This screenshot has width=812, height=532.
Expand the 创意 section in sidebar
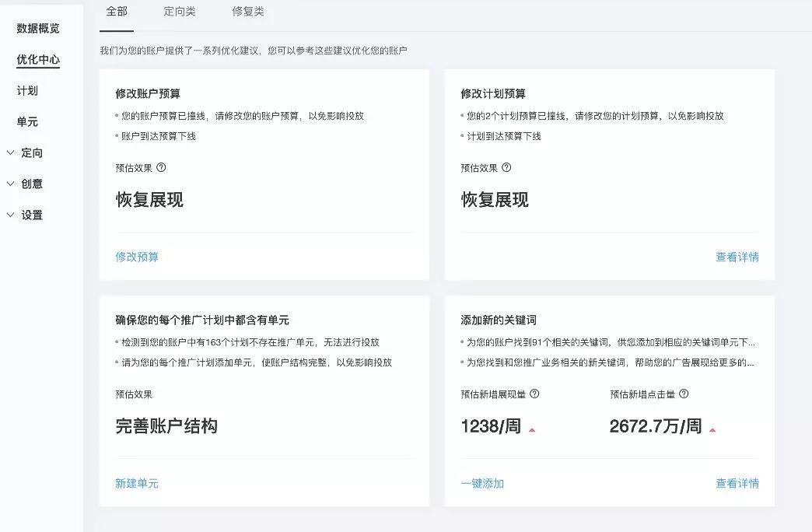33,184
